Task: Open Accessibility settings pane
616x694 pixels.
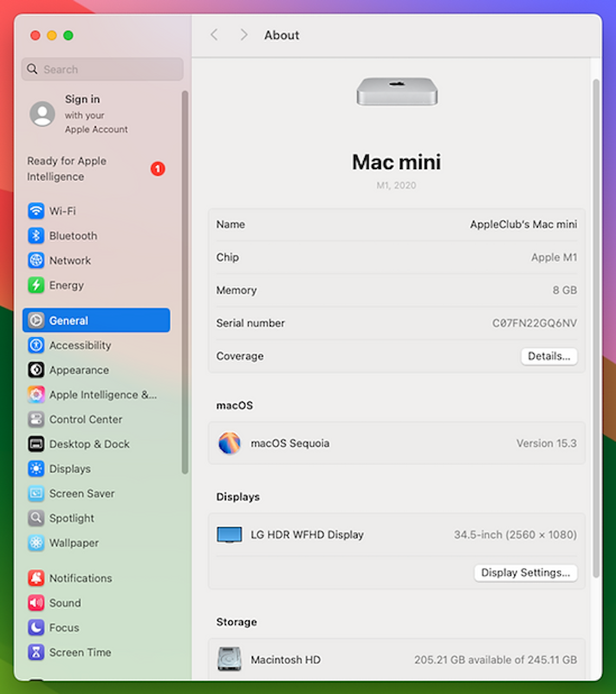Action: [x=96, y=345]
